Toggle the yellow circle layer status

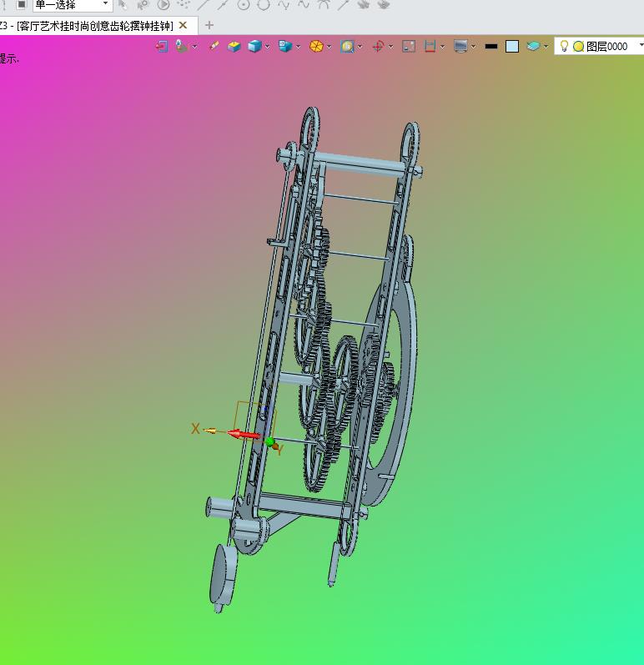(578, 46)
